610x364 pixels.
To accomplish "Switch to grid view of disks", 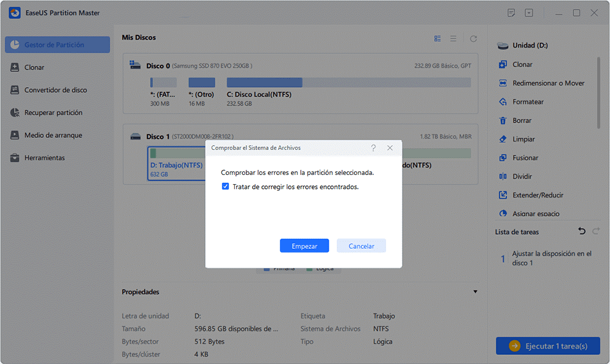I will point(437,38).
